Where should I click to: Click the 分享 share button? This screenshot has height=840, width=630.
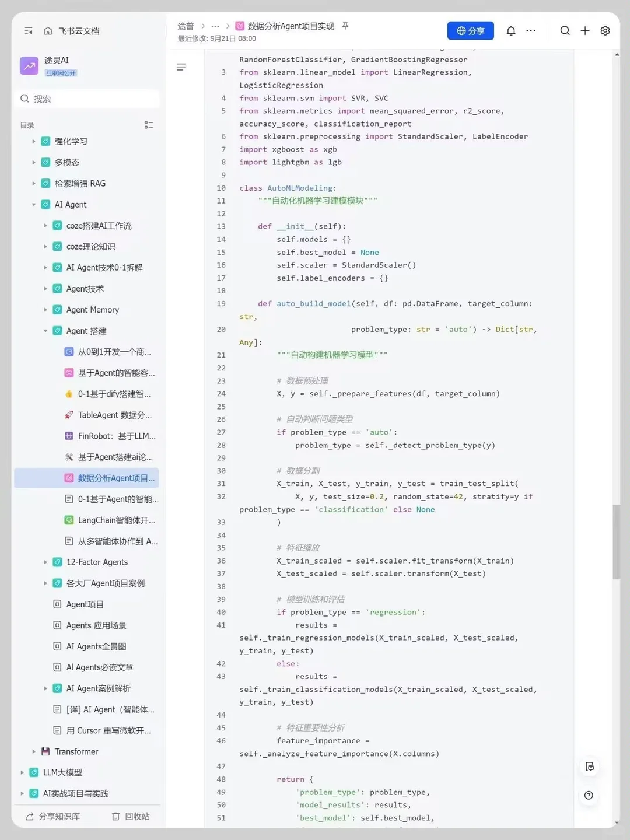(x=470, y=31)
